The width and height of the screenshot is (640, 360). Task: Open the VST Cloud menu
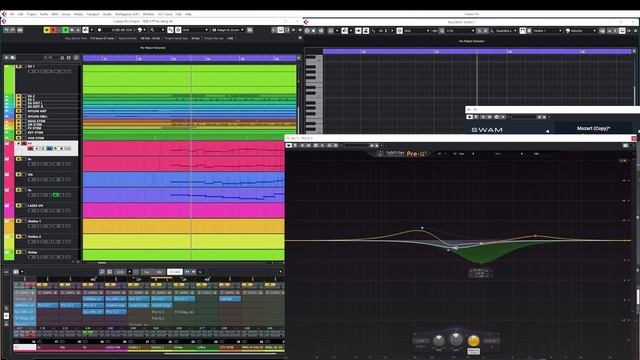(165, 14)
